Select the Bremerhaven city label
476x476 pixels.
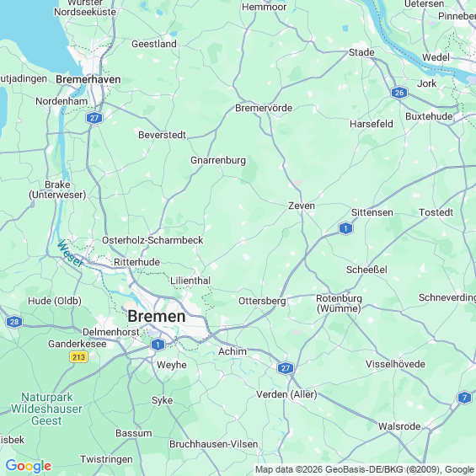88,79
